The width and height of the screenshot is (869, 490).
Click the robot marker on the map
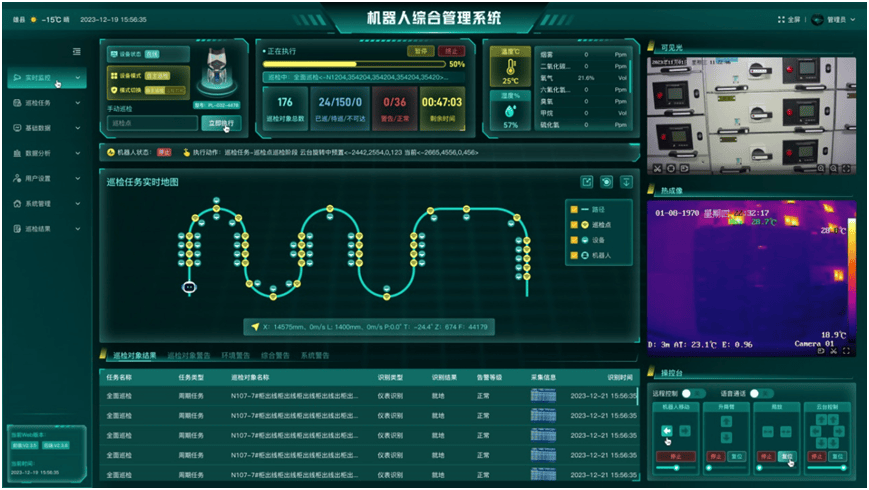[x=189, y=287]
